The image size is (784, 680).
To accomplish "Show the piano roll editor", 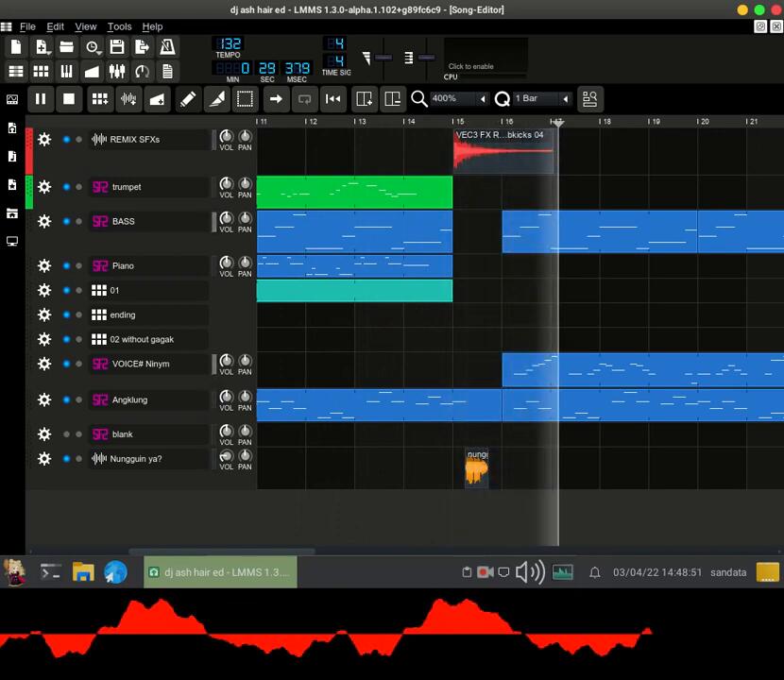I will point(66,71).
